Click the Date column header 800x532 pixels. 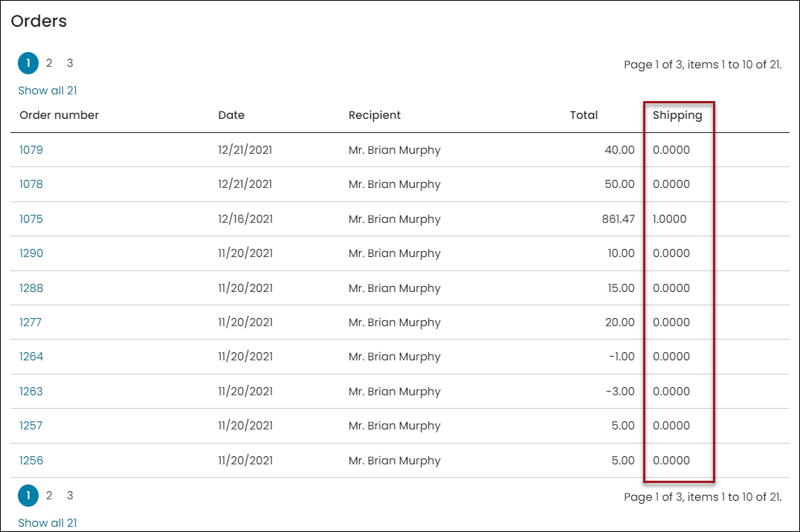[231, 115]
